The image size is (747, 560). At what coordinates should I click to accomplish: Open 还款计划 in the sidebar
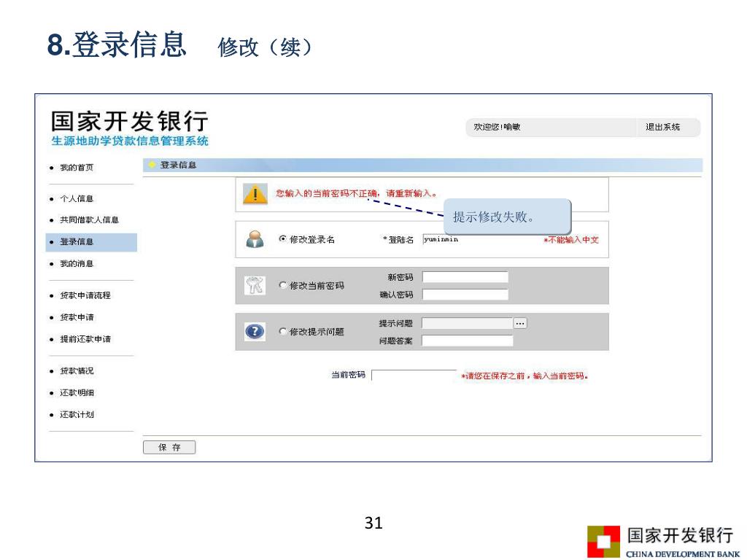77,415
